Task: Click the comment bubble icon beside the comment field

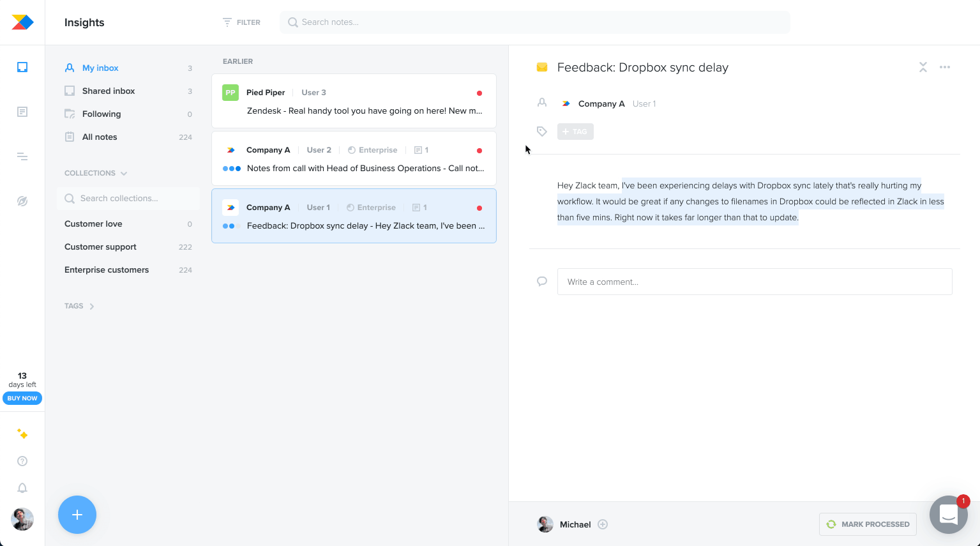Action: pos(542,281)
